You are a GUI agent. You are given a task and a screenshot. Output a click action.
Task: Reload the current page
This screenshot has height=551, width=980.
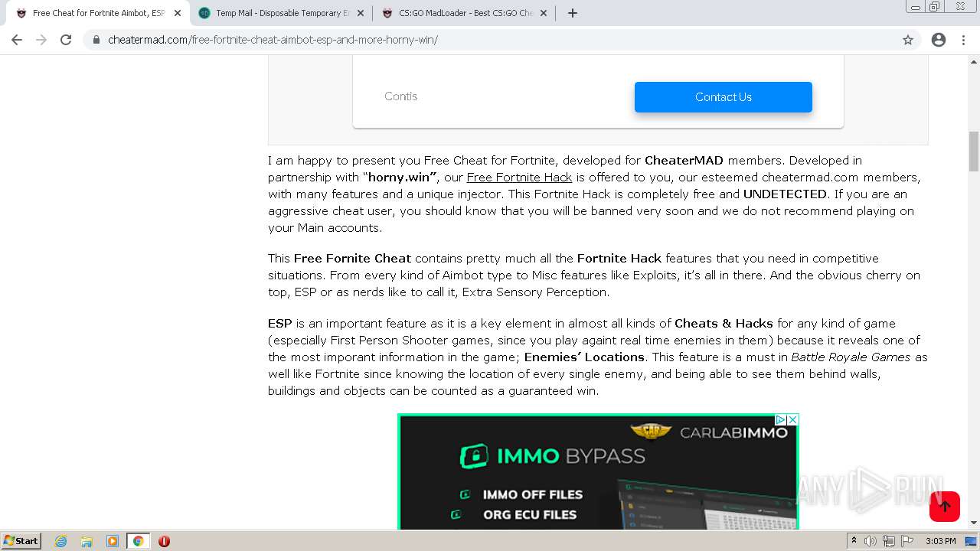[66, 40]
